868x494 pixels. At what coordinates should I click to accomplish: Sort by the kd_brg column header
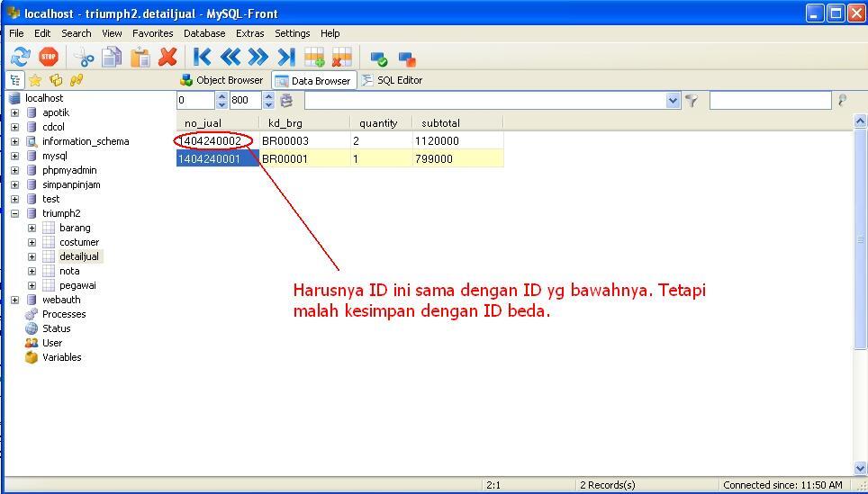[x=304, y=122]
